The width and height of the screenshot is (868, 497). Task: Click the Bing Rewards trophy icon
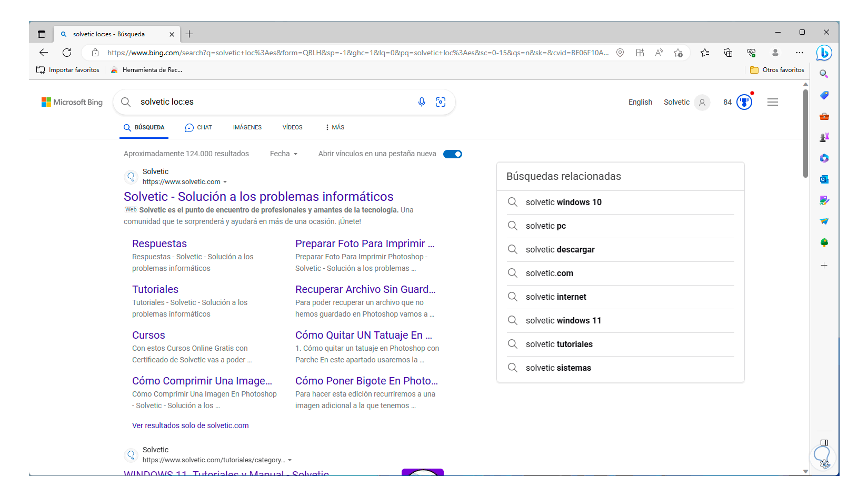point(744,102)
